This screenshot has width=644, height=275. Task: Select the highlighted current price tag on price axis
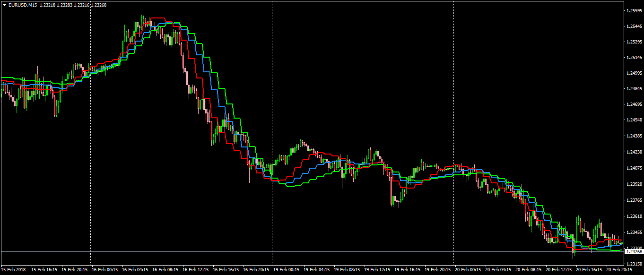point(634,252)
